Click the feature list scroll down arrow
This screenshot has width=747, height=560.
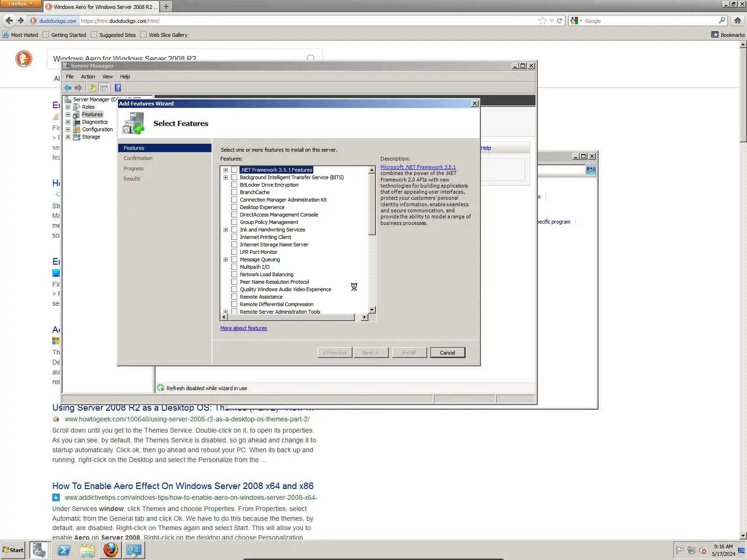point(372,310)
